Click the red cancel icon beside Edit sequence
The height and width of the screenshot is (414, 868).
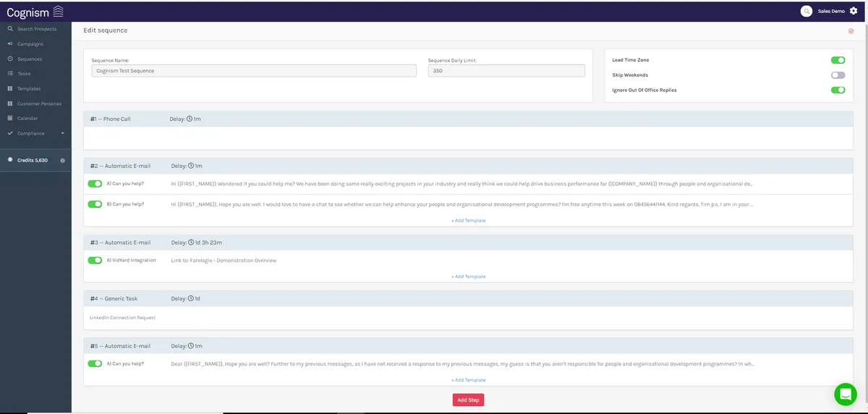click(x=851, y=30)
